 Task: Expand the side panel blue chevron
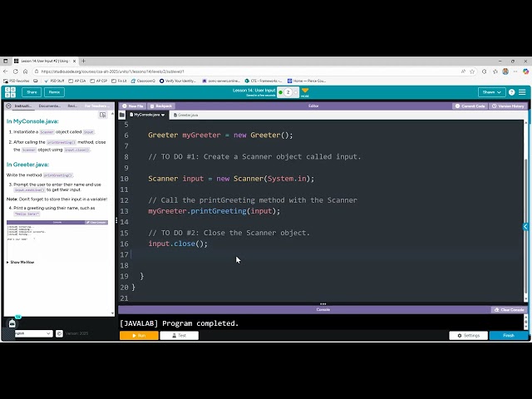coord(525,227)
